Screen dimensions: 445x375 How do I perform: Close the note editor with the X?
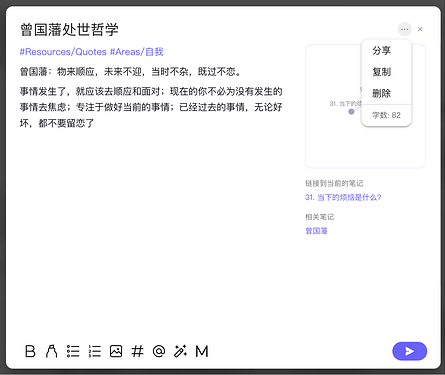tap(420, 29)
